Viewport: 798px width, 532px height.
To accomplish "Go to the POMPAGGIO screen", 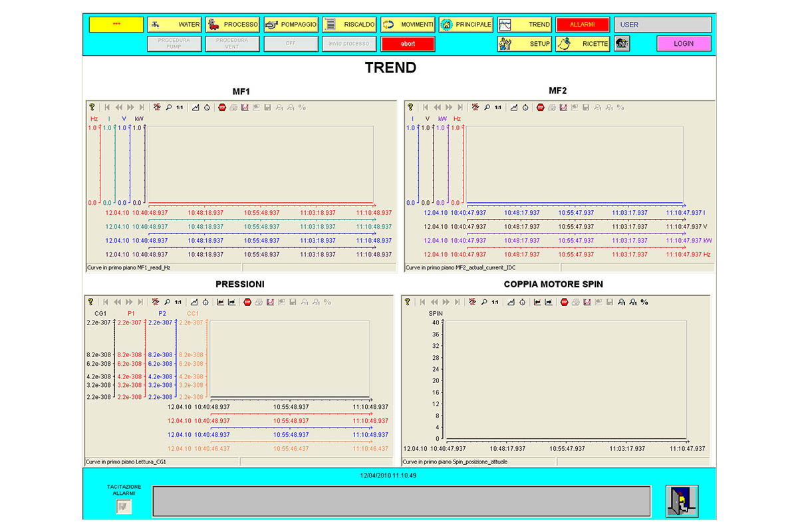I will pos(290,25).
